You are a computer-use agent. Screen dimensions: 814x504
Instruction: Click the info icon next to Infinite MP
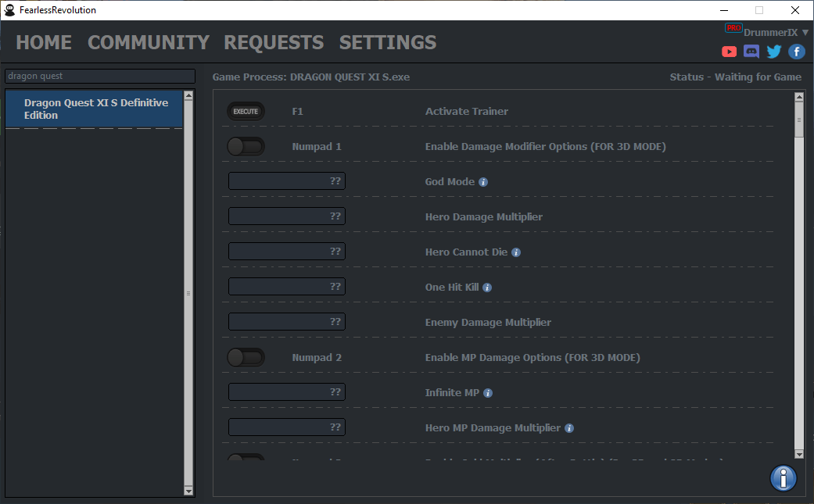coord(488,393)
